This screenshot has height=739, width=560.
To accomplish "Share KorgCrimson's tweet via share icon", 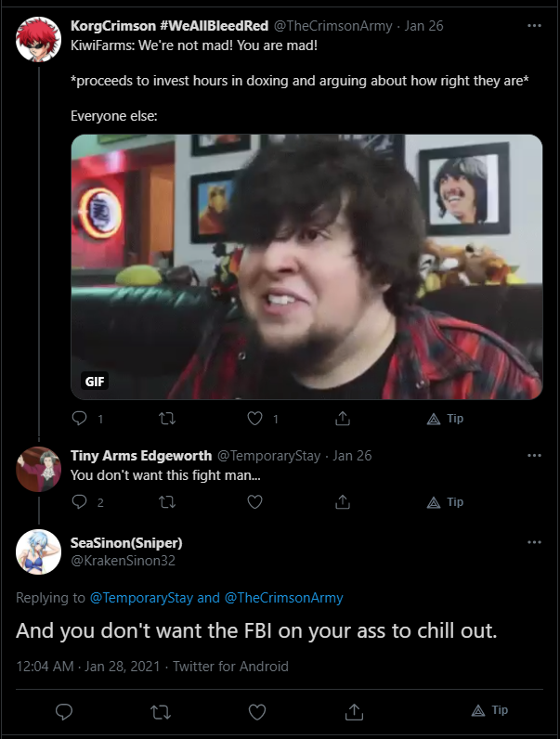I will [343, 418].
